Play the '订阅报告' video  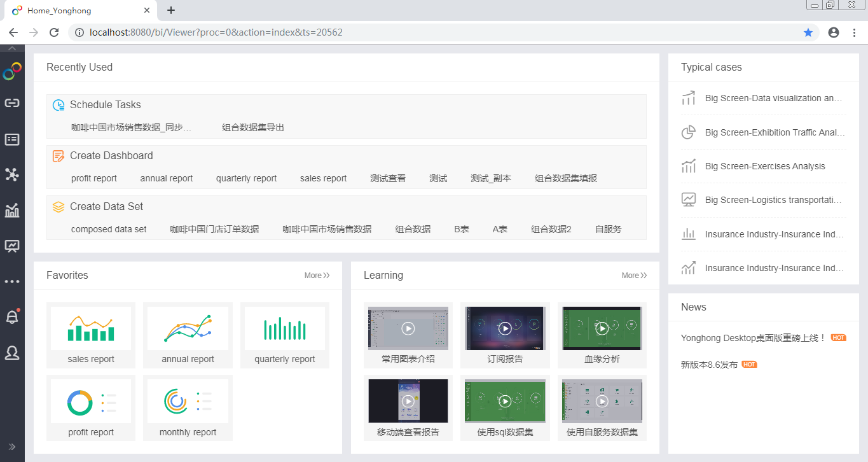[x=505, y=328]
